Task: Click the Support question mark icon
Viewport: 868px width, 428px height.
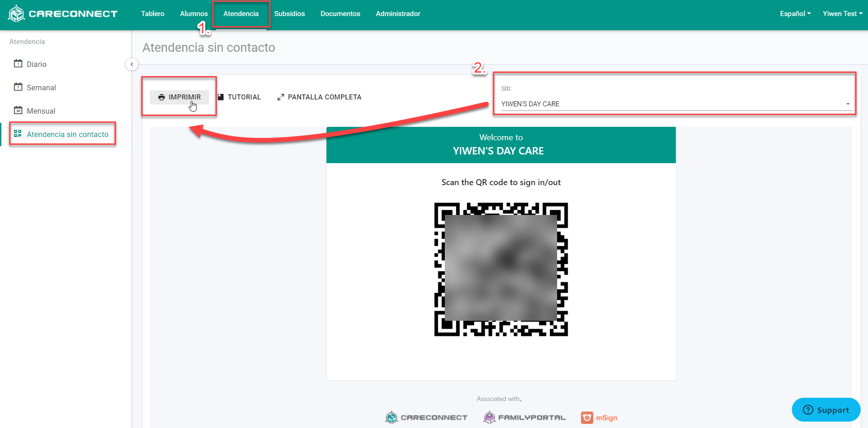Action: pos(808,410)
